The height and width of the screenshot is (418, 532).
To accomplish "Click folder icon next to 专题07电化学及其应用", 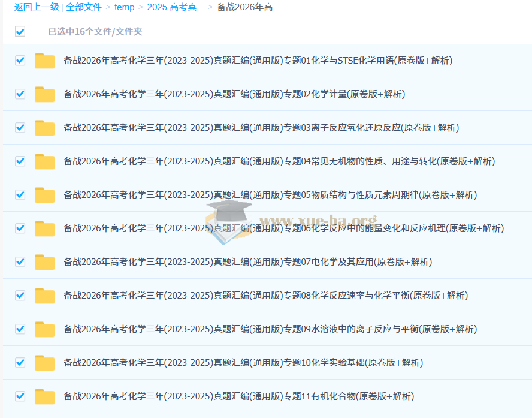I will pos(44,262).
